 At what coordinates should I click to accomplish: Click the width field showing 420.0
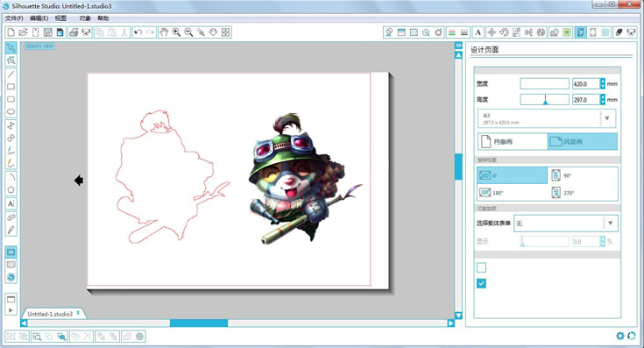586,83
